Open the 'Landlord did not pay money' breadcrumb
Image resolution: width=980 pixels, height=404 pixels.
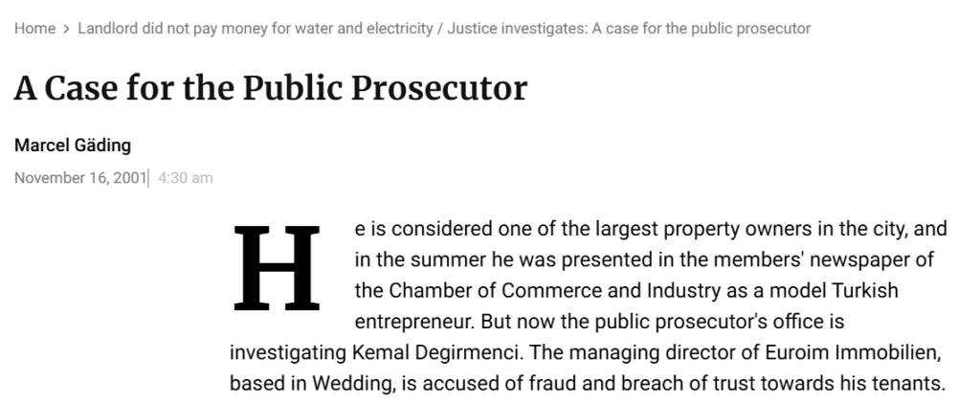pos(444,29)
